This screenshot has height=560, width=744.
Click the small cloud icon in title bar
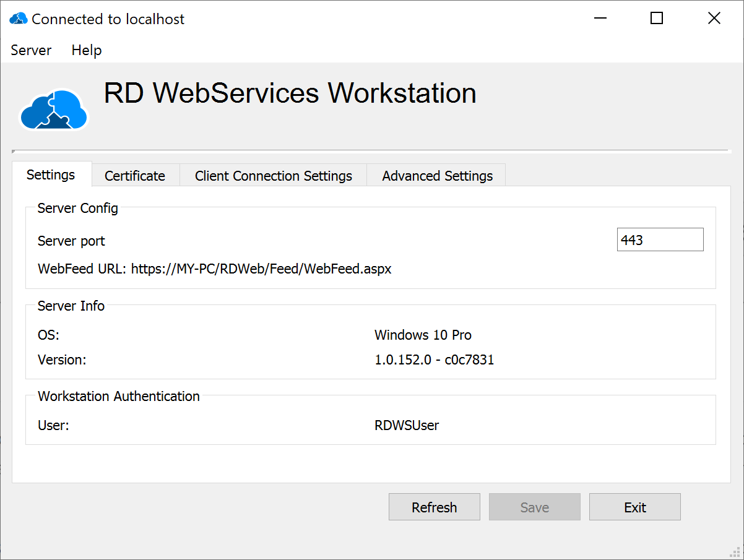18,19
